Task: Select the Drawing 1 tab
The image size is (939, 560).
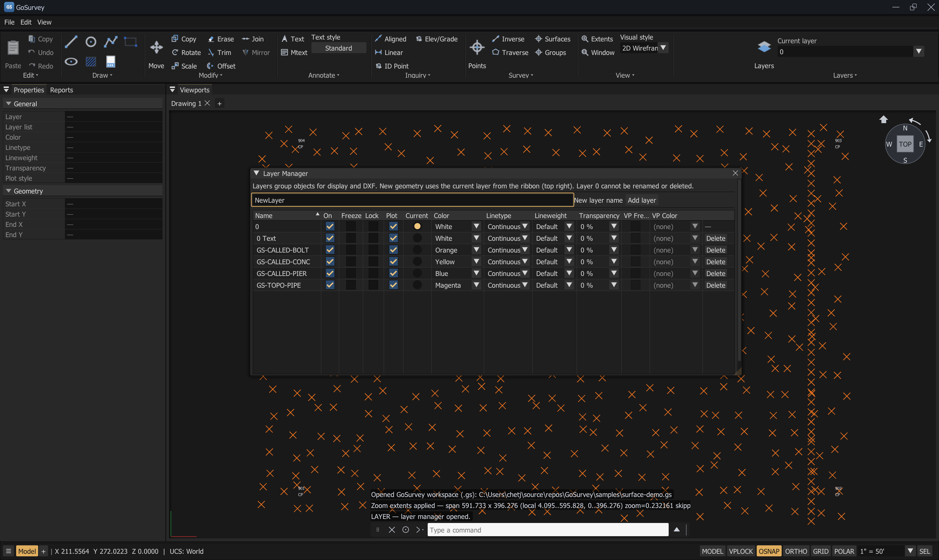Action: pyautogui.click(x=186, y=103)
